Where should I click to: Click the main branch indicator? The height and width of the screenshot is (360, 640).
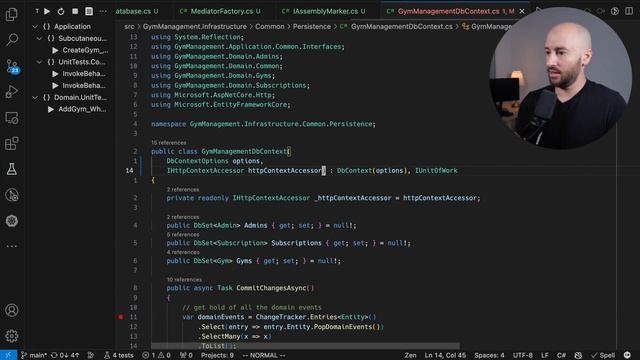pyautogui.click(x=34, y=355)
